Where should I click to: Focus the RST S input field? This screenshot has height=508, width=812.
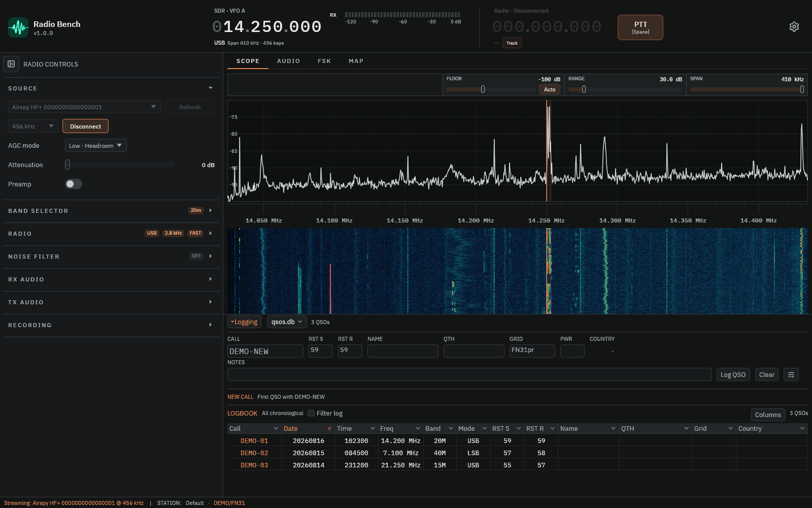[x=321, y=351]
